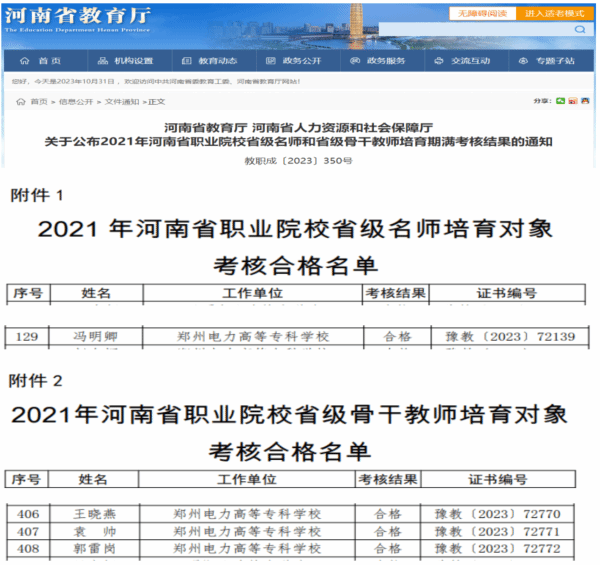Click the 教育动态 news icon
Viewport: 600px width, 565px height.
point(187,61)
